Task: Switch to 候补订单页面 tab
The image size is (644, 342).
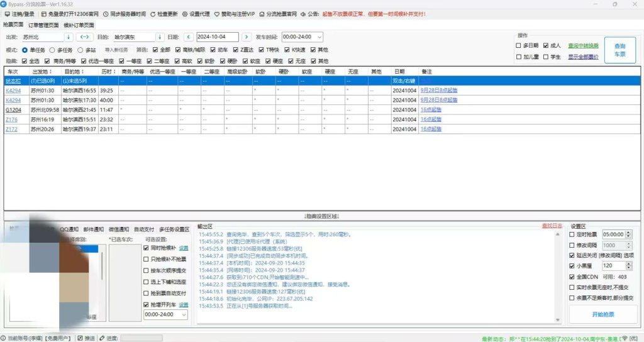Action: pos(79,25)
